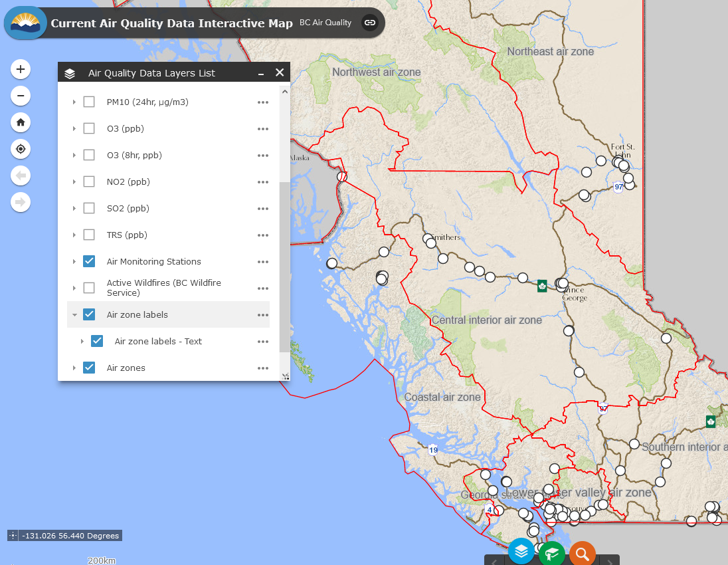Open options menu for Air zones layer
Viewport: 728px width, 565px height.
click(262, 368)
